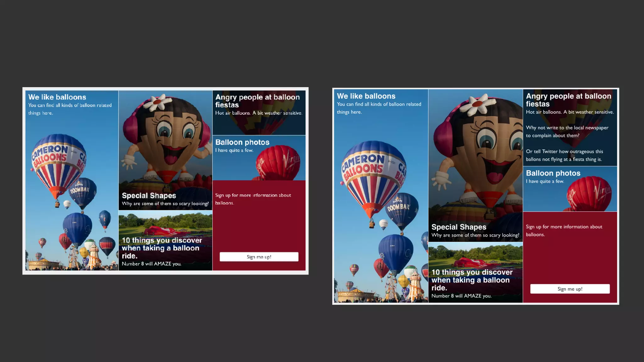Open 10 things you discover article, left layout

tap(162, 248)
